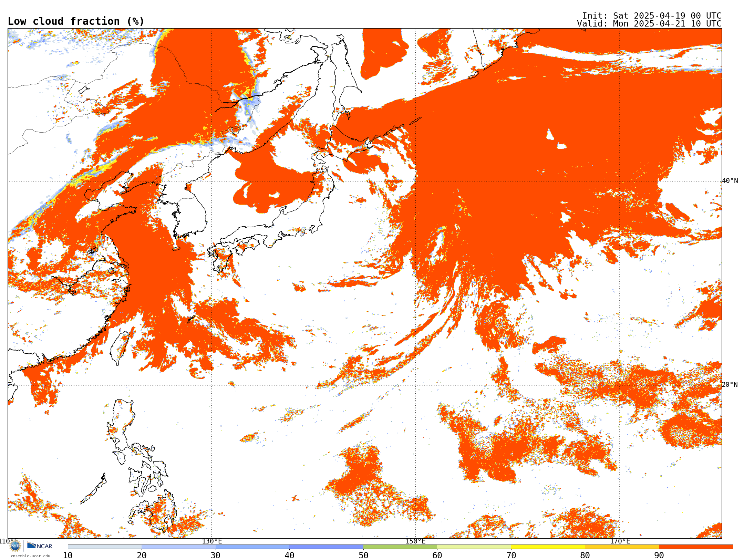Click the colorbar tick label 20
This screenshot has width=744, height=560.
(142, 556)
